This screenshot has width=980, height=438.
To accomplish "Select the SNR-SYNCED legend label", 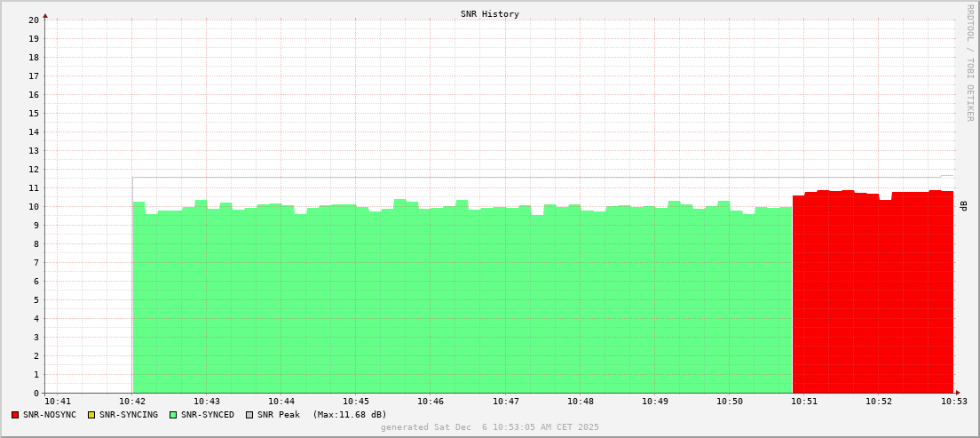I will [x=208, y=415].
